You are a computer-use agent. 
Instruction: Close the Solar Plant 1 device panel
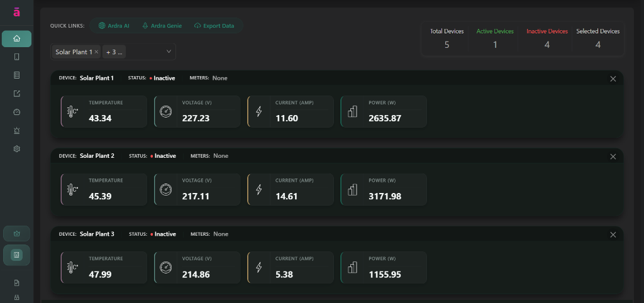click(613, 79)
